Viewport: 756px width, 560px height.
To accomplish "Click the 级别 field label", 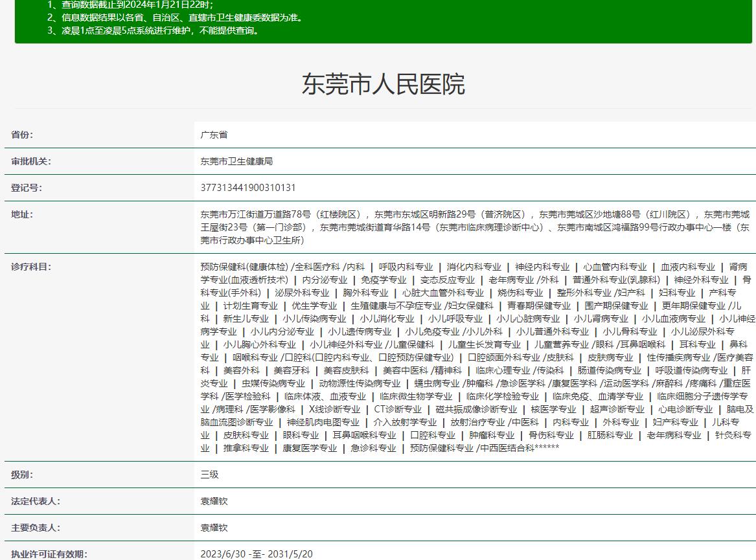I will (21, 475).
